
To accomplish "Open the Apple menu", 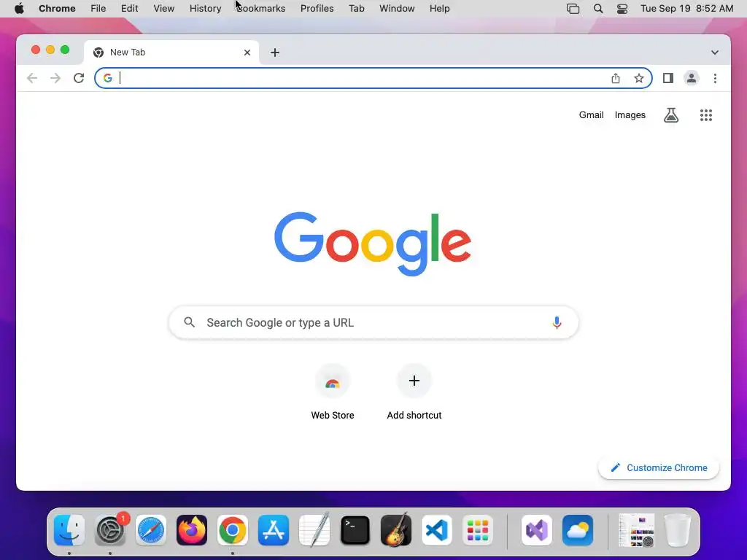I will [x=19, y=8].
